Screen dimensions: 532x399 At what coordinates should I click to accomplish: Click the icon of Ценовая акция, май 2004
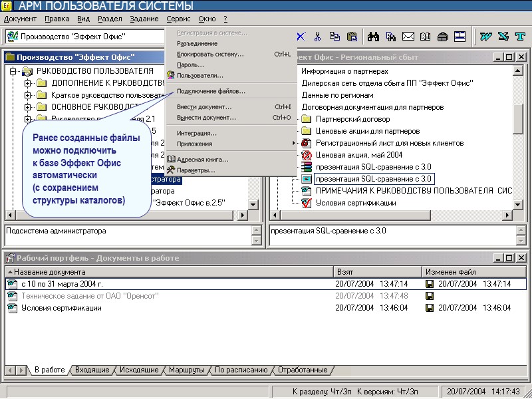307,155
